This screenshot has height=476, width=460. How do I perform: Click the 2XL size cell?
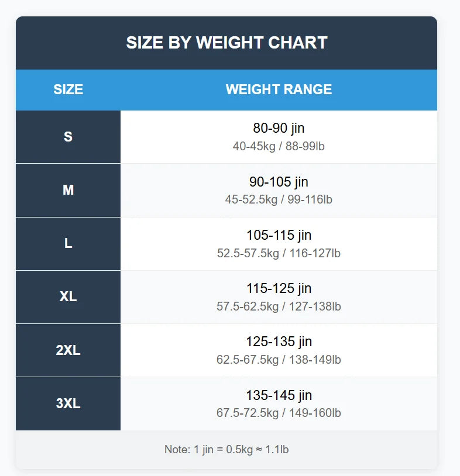click(x=68, y=350)
